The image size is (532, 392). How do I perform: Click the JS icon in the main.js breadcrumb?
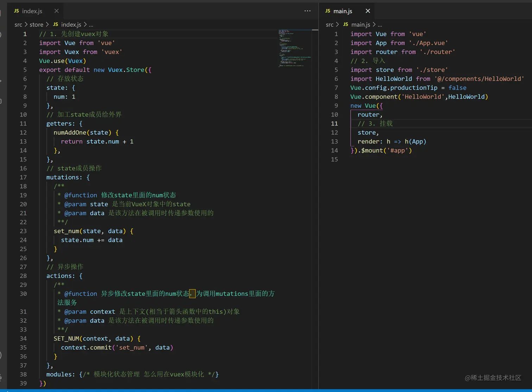click(x=346, y=24)
